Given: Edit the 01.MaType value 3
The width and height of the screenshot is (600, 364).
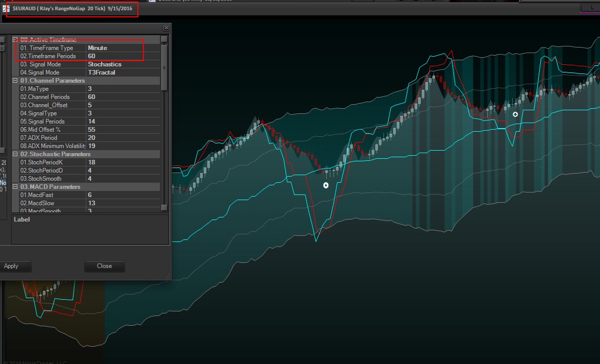Looking at the screenshot, I should coord(123,89).
